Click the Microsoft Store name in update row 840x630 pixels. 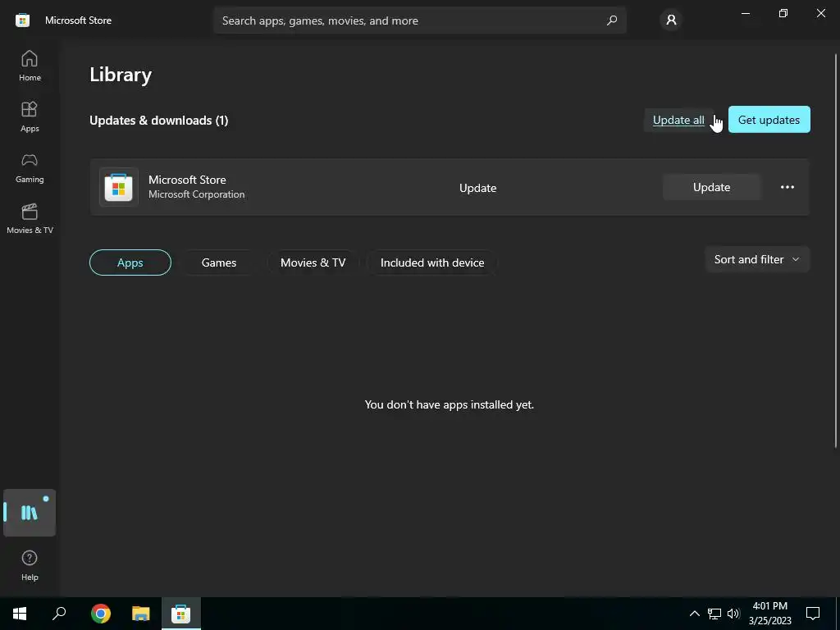click(x=187, y=180)
